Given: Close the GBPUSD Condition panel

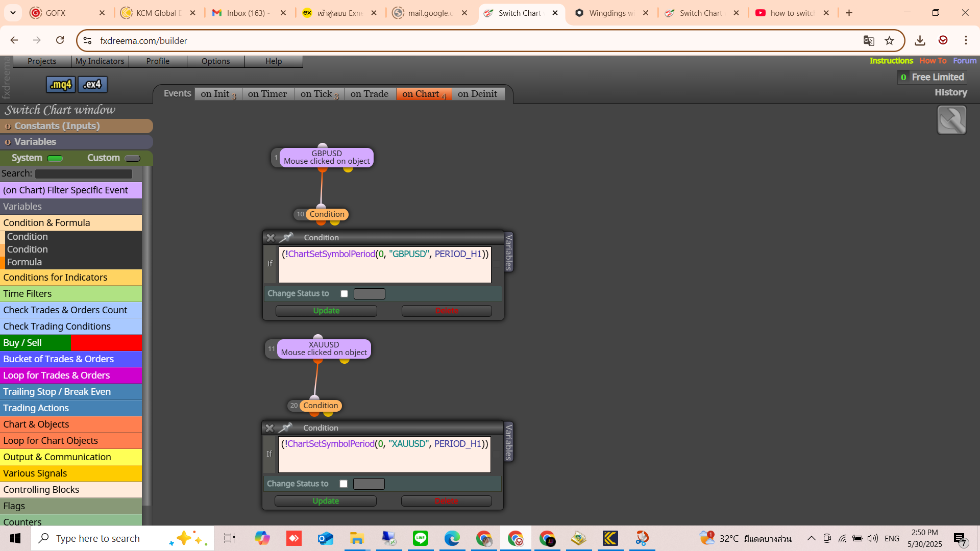Looking at the screenshot, I should (271, 238).
